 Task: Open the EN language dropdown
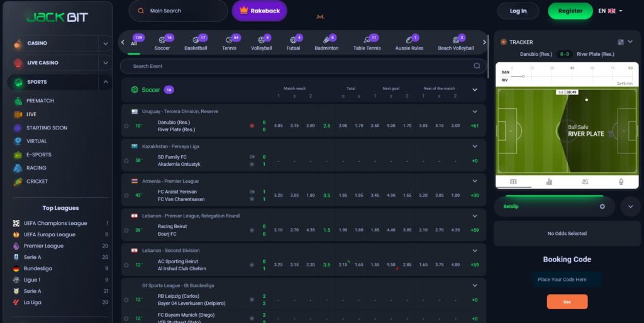[x=610, y=11]
